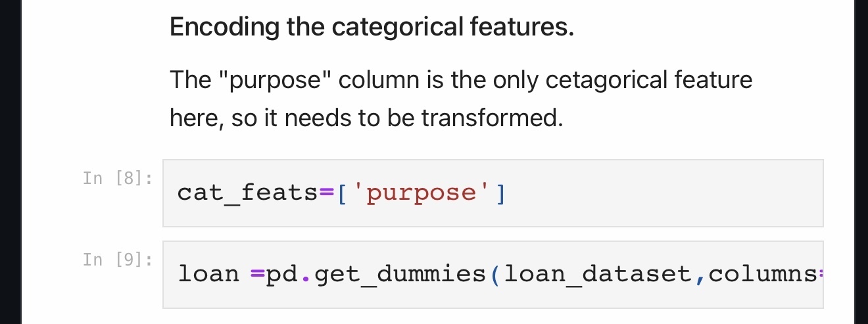Click the get_dummies function name
The width and height of the screenshot is (868, 324).
[399, 274]
